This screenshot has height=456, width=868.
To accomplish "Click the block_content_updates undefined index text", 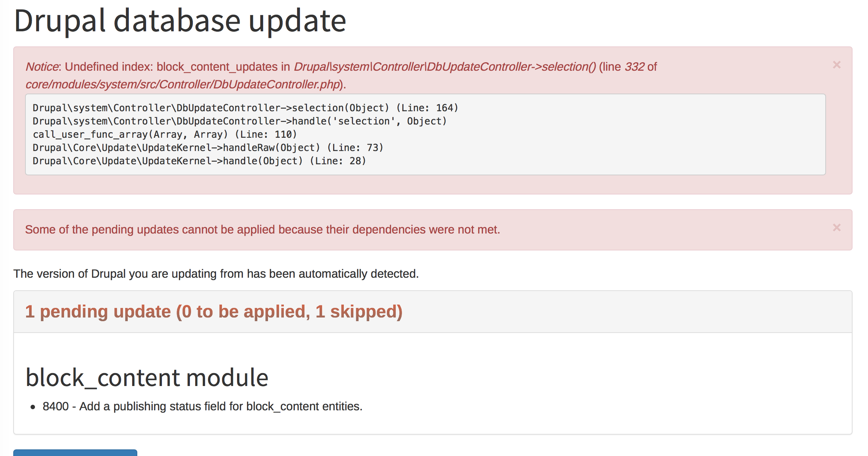I will click(217, 67).
